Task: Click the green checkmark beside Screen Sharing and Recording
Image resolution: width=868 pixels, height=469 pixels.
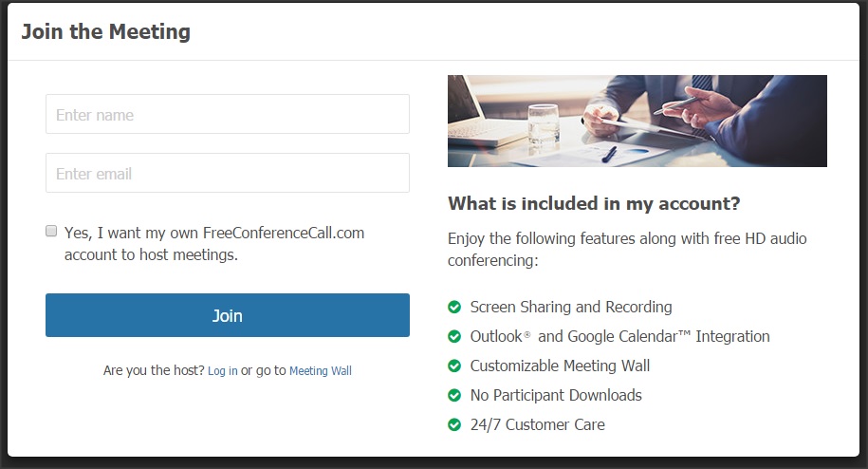Action: point(454,307)
